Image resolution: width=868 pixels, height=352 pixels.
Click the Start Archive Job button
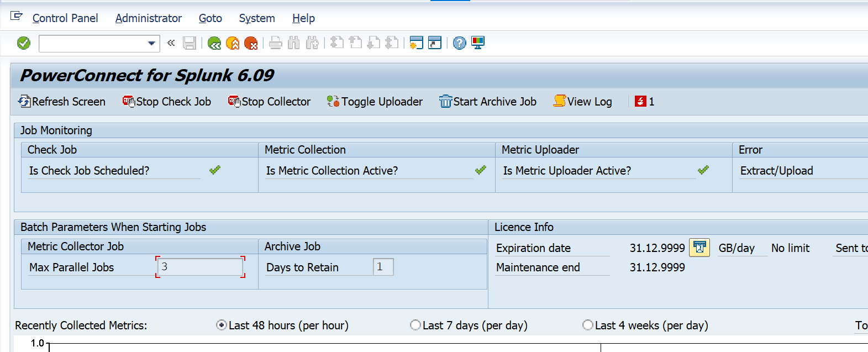tap(488, 102)
